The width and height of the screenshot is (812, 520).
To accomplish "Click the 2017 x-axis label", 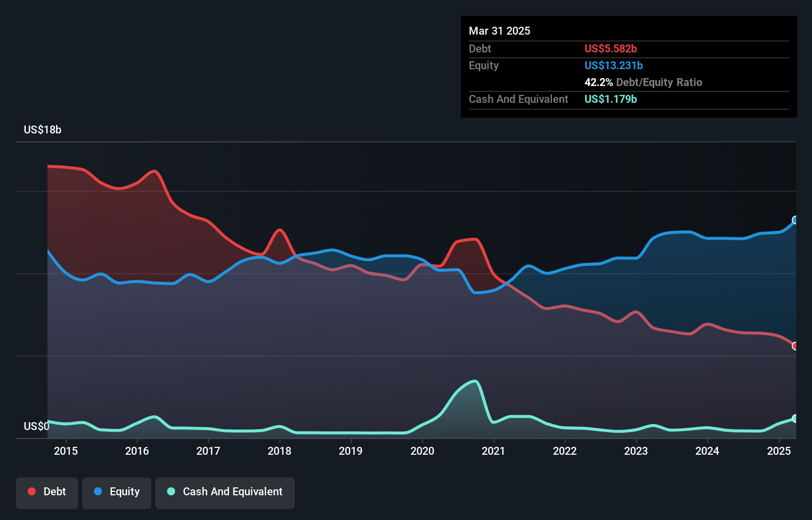I will pos(208,451).
